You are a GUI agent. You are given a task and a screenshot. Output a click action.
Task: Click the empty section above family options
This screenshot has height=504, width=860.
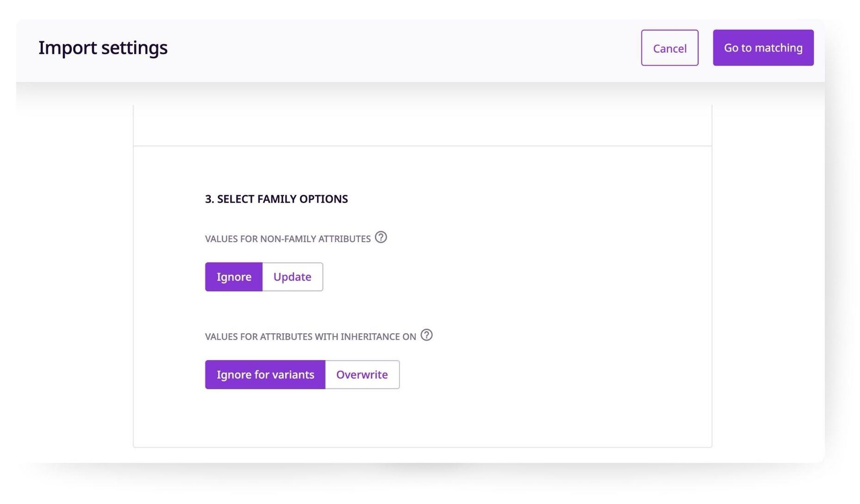tap(422, 125)
